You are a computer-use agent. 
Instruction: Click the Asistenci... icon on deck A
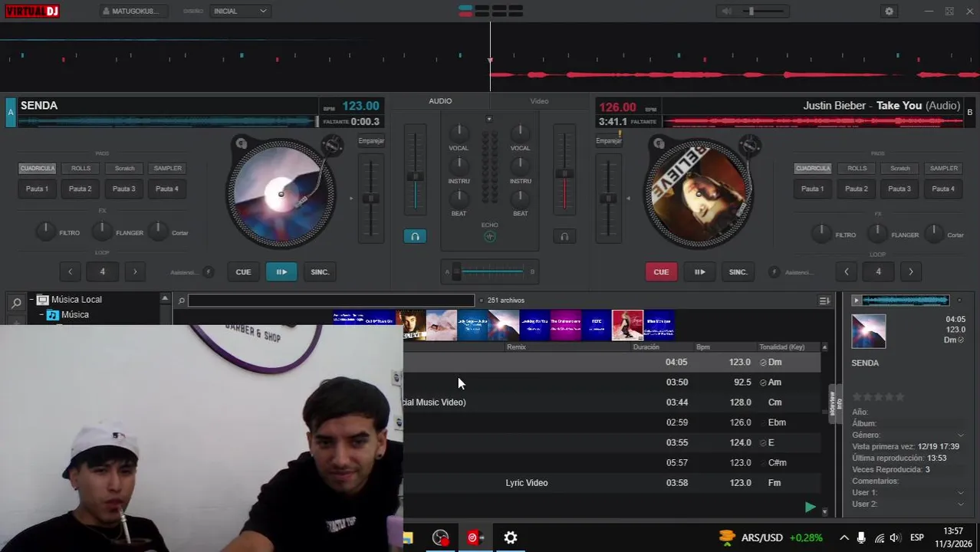209,272
